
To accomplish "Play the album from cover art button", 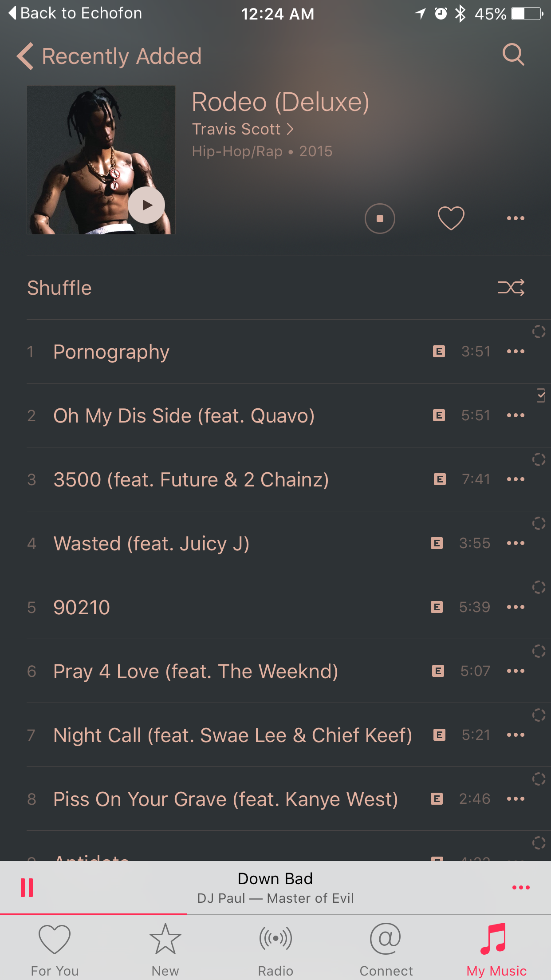I will point(146,205).
